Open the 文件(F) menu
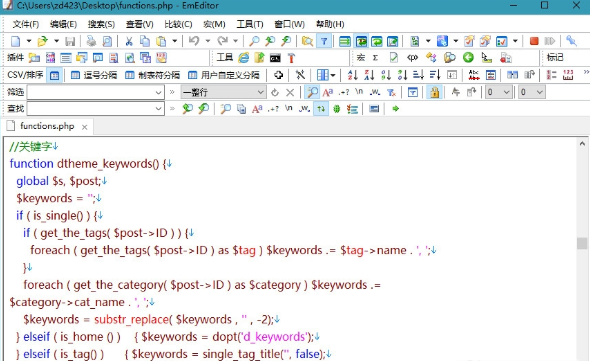Screen dimensions: 590x361 26,24
